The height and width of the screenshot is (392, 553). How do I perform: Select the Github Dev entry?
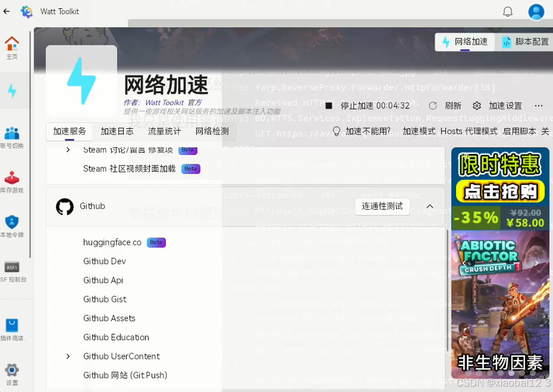pyautogui.click(x=105, y=261)
